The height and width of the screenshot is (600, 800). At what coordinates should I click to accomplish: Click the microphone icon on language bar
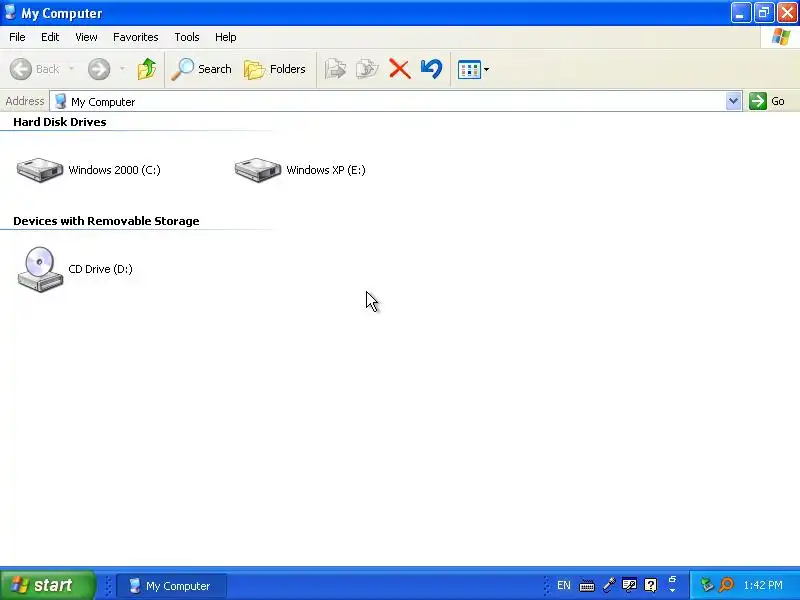coord(609,585)
